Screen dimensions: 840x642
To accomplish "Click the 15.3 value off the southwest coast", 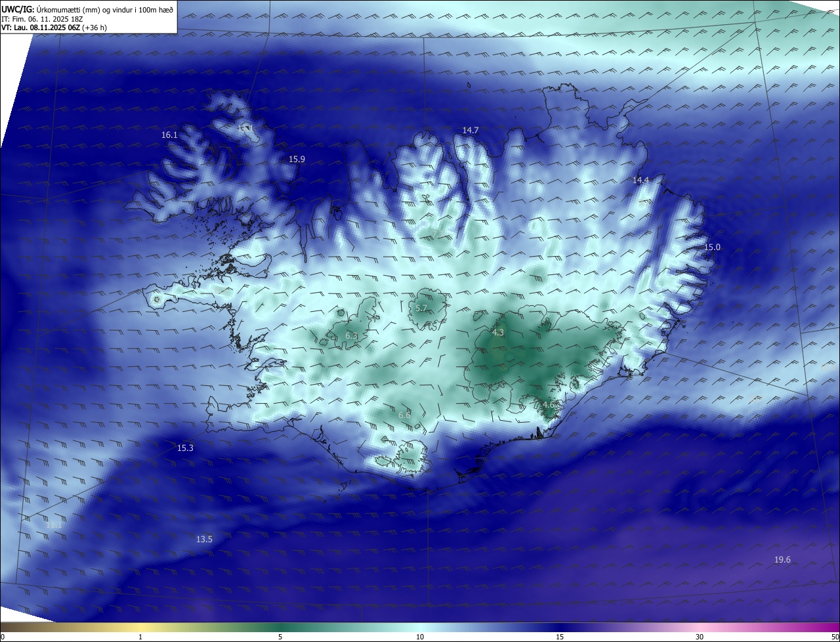I will pyautogui.click(x=185, y=448).
